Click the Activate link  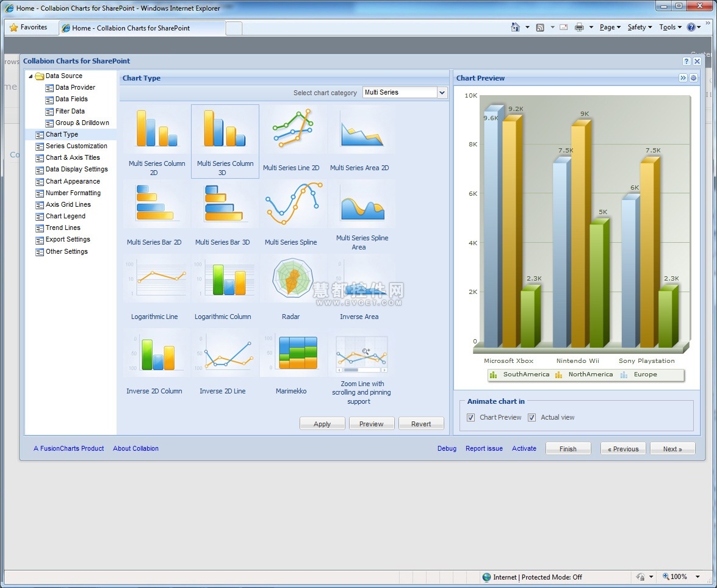coord(524,448)
